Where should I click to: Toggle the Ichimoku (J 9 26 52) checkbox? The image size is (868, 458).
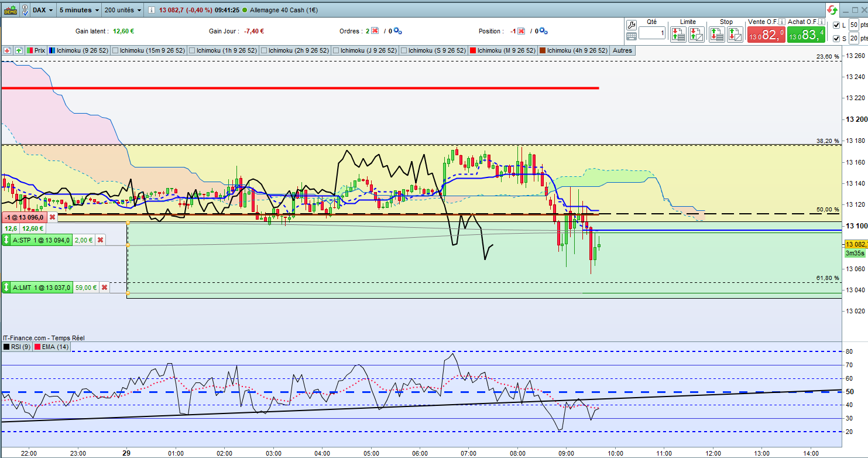point(335,51)
